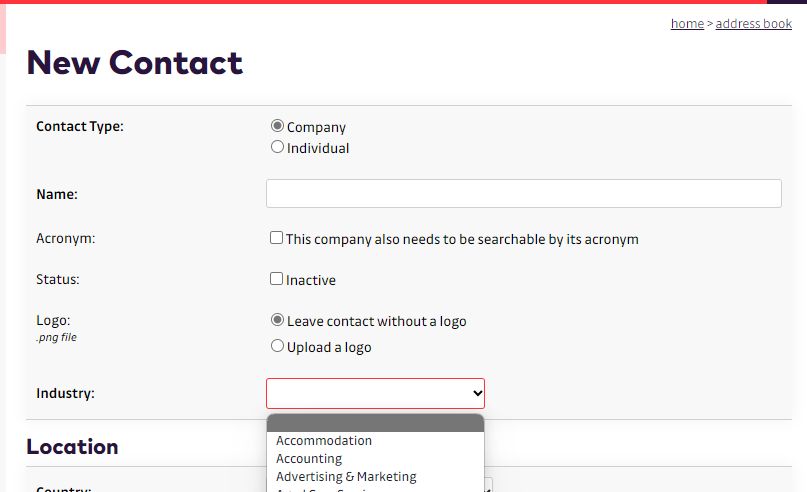Choose Leave contact without a logo
This screenshot has height=492, width=807.
[x=277, y=321]
